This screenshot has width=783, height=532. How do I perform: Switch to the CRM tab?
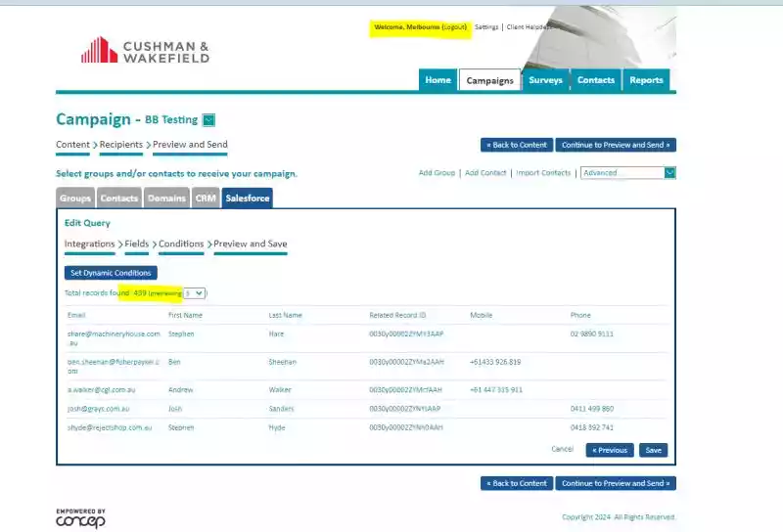pos(206,199)
